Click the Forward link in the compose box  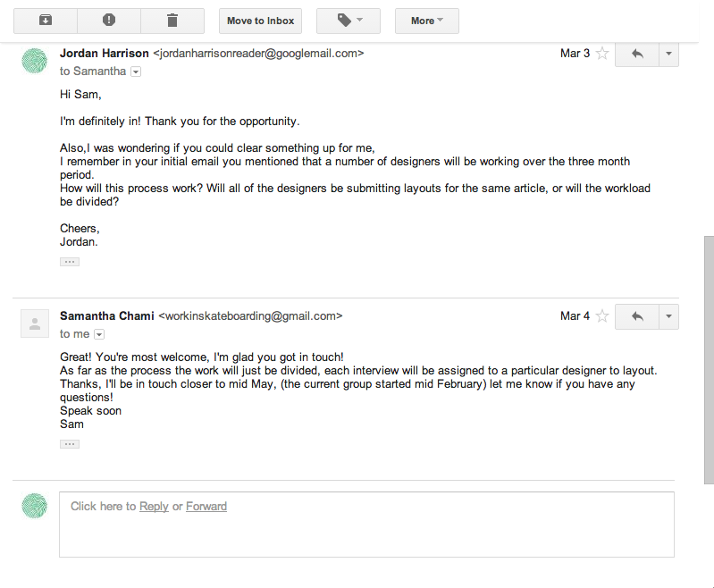tap(206, 507)
